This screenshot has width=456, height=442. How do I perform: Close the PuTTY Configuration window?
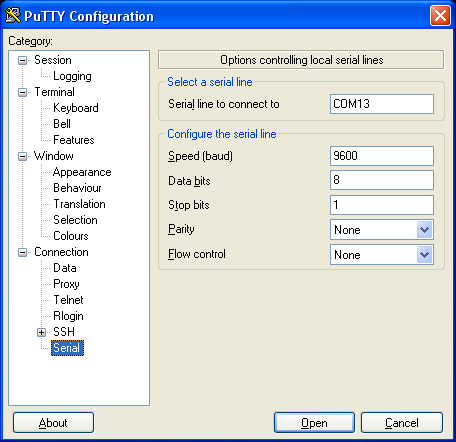click(440, 16)
